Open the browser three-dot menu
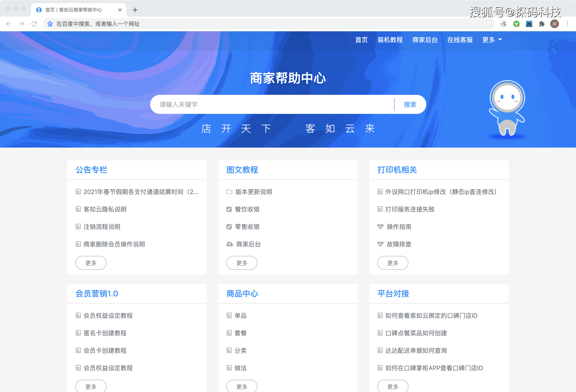Screen dimensions: 576x392 tap(567, 24)
